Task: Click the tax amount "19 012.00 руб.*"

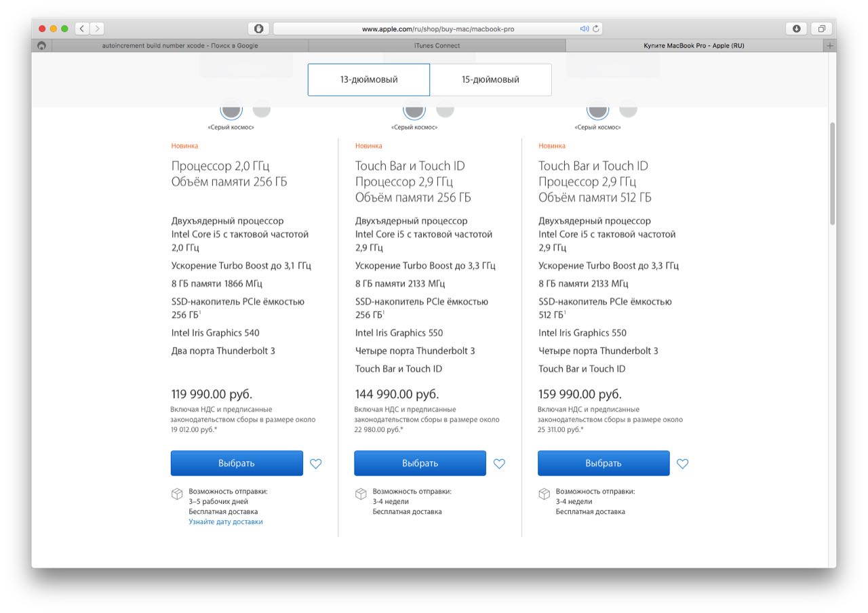Action: [194, 429]
